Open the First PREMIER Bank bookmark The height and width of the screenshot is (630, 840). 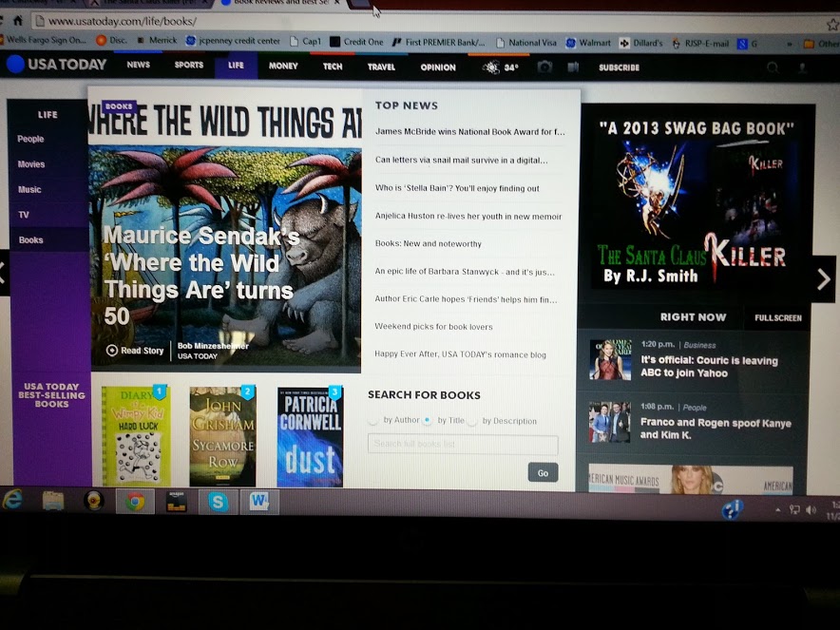tap(439, 43)
